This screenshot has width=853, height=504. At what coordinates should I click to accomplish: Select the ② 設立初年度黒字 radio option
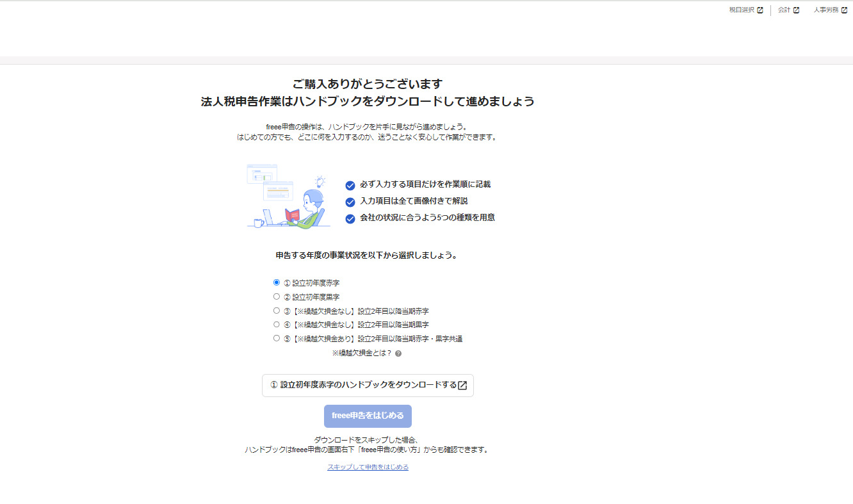tap(277, 297)
